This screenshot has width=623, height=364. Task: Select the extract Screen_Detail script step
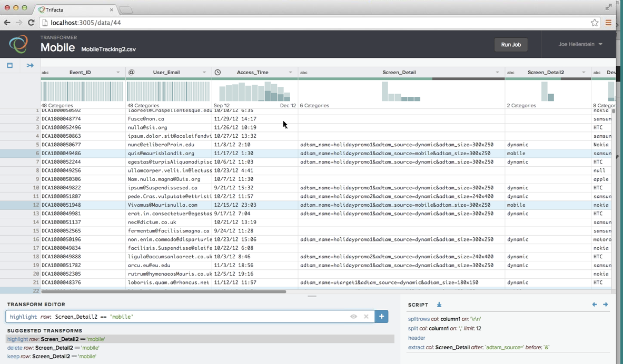(479, 347)
